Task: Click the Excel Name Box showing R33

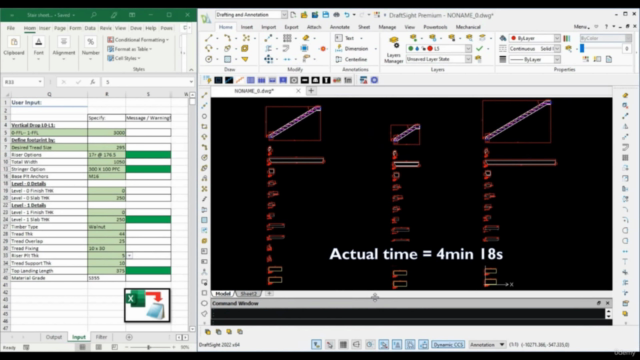Action: click(23, 82)
